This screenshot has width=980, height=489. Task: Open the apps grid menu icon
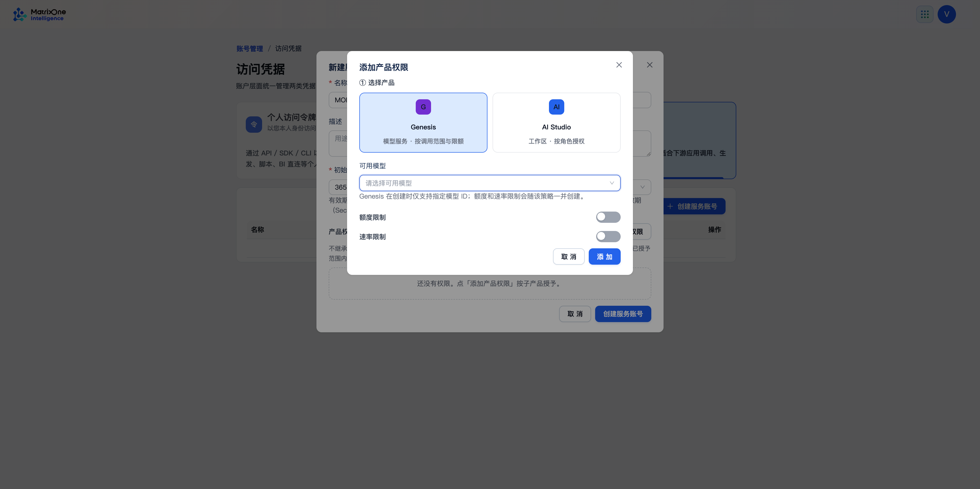click(x=924, y=15)
